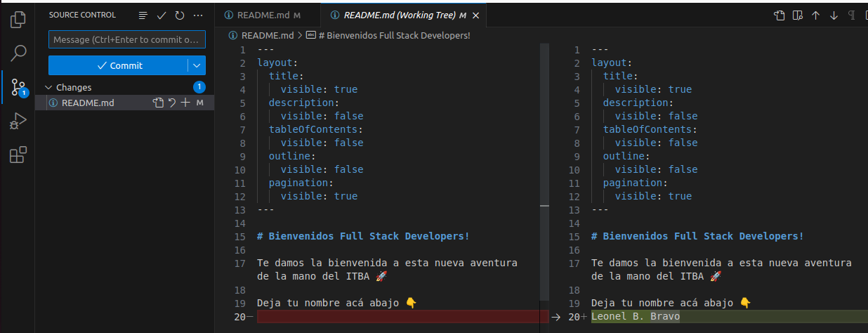Open README.md file from the changes row

click(x=159, y=103)
